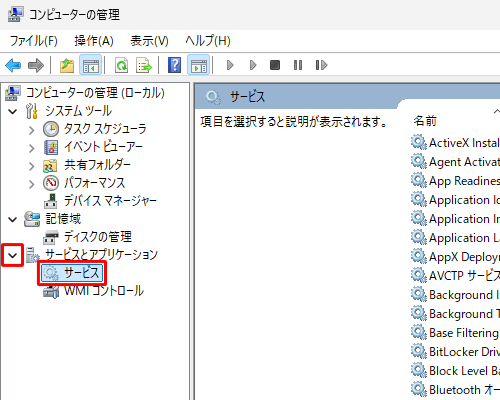Click the gear icon next to App Readiness
The height and width of the screenshot is (400, 500).
coord(419,181)
